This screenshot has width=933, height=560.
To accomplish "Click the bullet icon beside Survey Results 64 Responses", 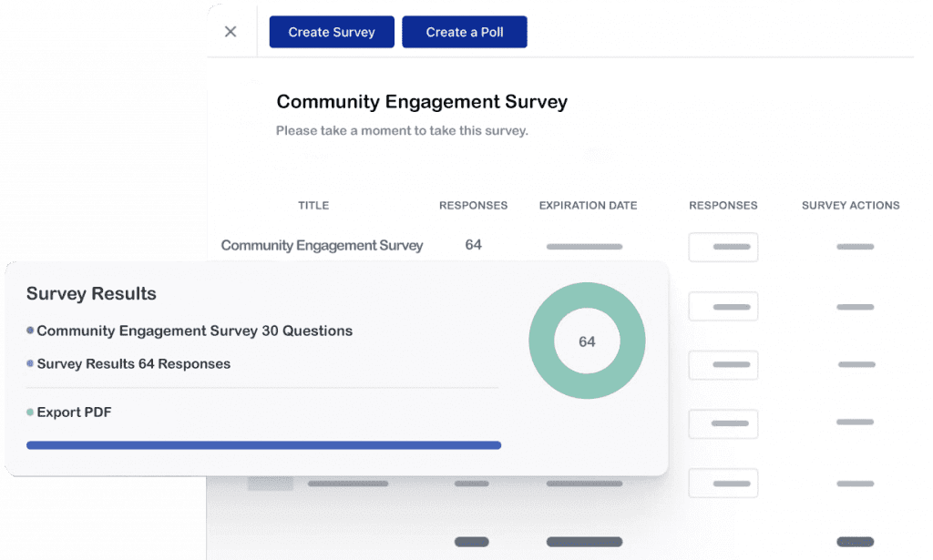I will pos(28,363).
